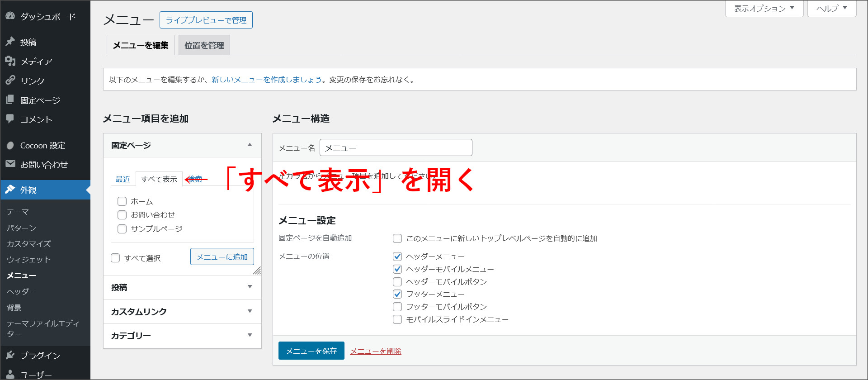This screenshot has height=380, width=868.
Task: Grab the page list resize handle
Action: pyautogui.click(x=257, y=271)
